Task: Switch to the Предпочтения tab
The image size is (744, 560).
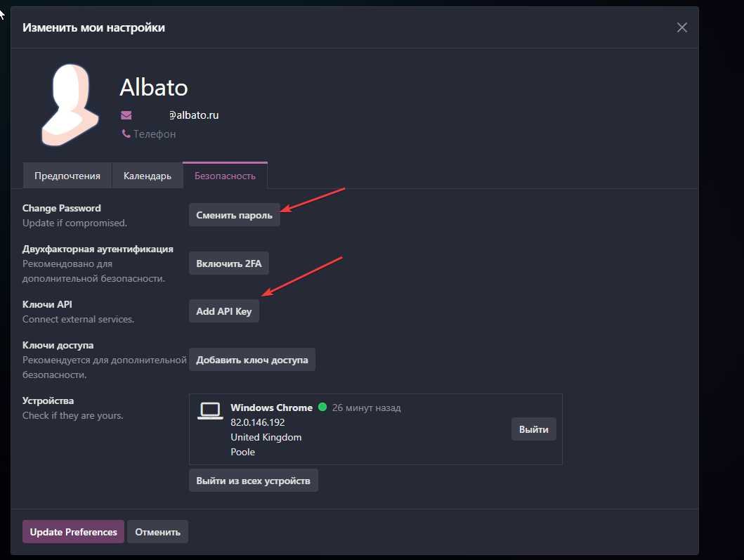Action: coord(67,176)
